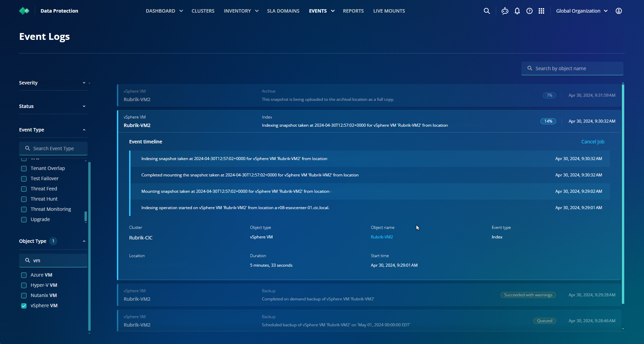Click the Event Logs heading

click(44, 36)
